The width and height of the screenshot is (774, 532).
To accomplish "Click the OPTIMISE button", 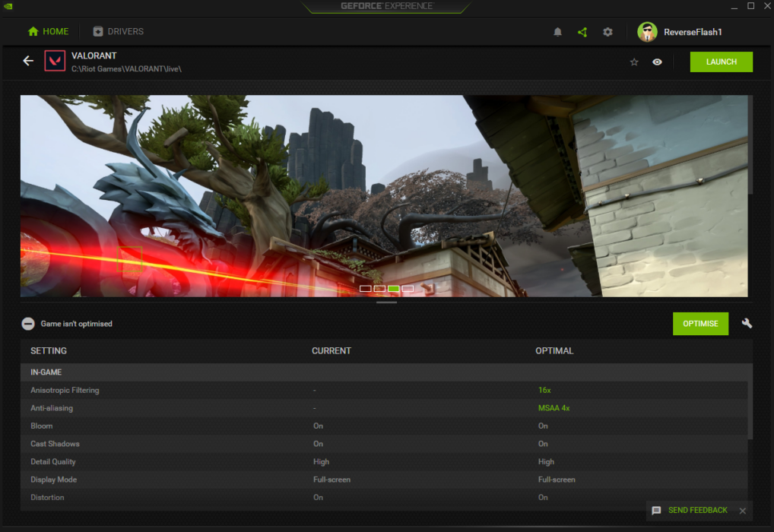I will pyautogui.click(x=700, y=323).
